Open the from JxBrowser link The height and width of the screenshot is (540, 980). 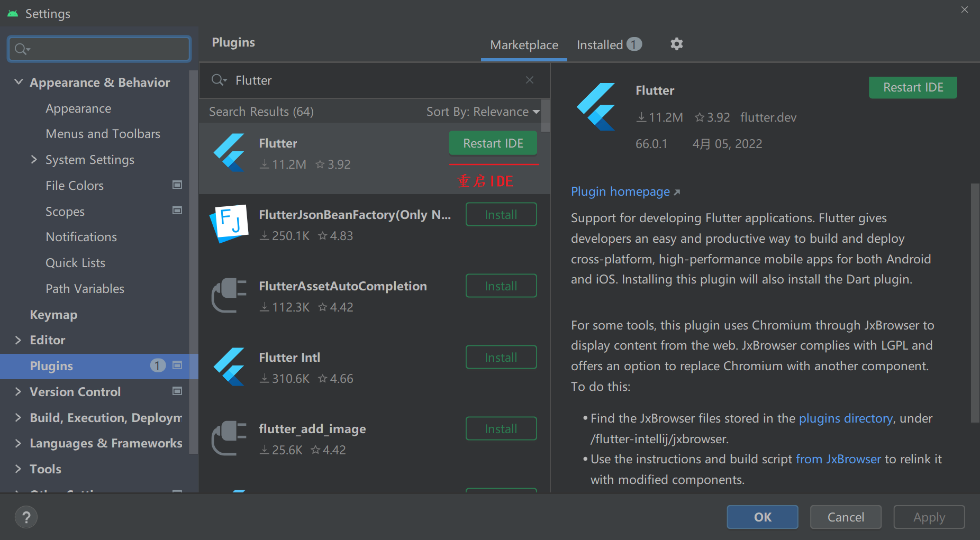(x=838, y=459)
